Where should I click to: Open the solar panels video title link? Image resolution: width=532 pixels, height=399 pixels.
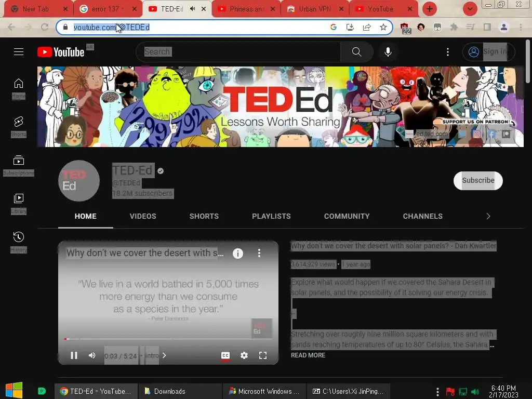pyautogui.click(x=394, y=246)
